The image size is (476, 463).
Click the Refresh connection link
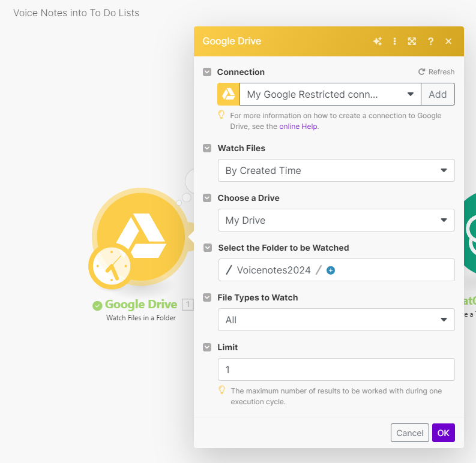click(436, 72)
